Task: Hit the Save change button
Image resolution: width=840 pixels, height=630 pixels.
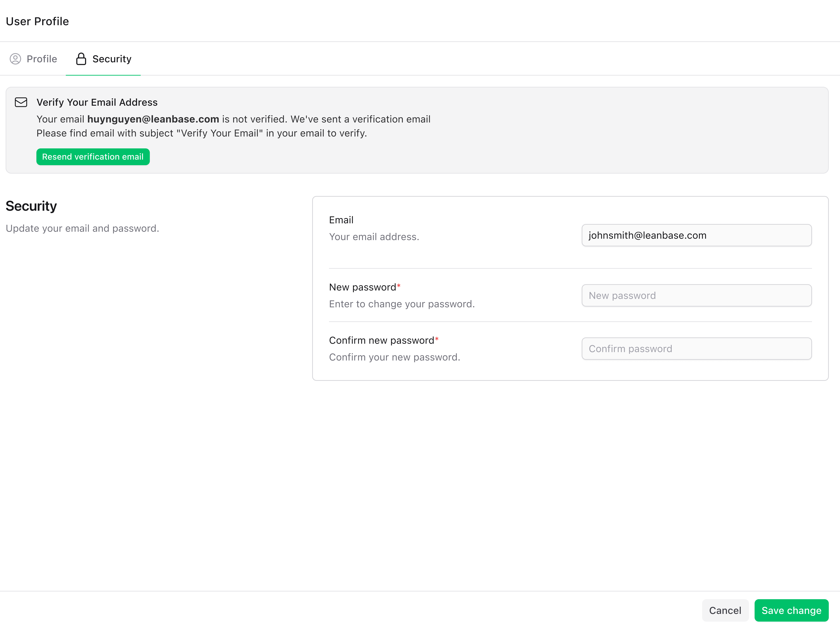Action: coord(791,610)
